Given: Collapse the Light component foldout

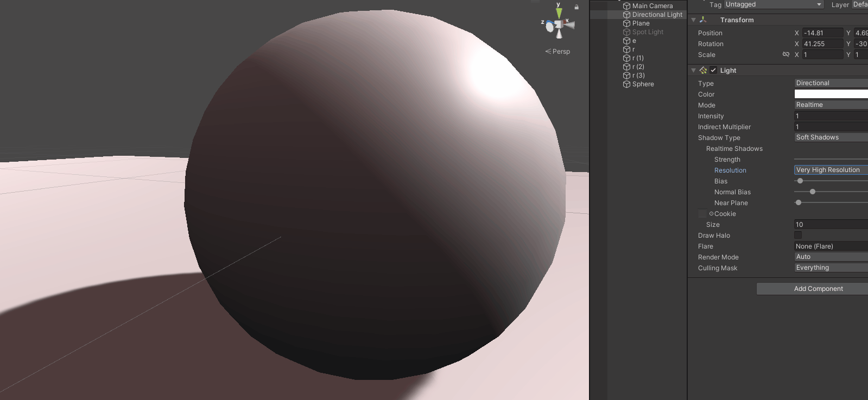Looking at the screenshot, I should coord(693,70).
